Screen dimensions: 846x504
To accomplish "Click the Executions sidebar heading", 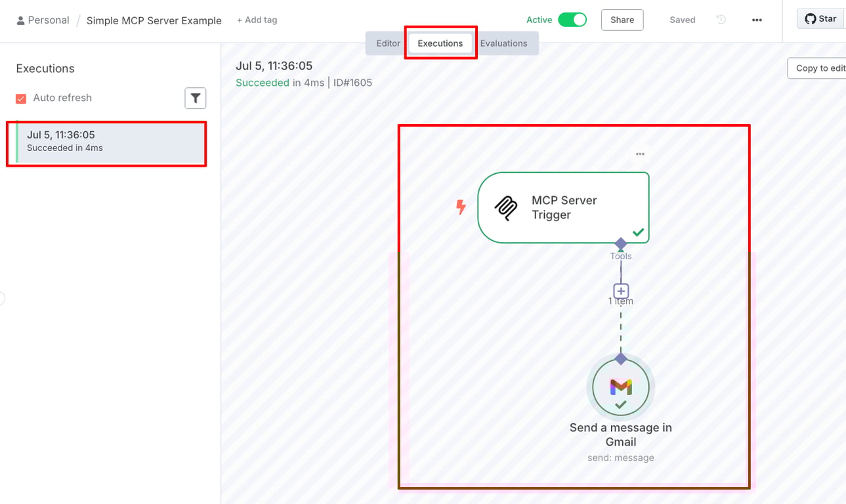I will pyautogui.click(x=45, y=68).
